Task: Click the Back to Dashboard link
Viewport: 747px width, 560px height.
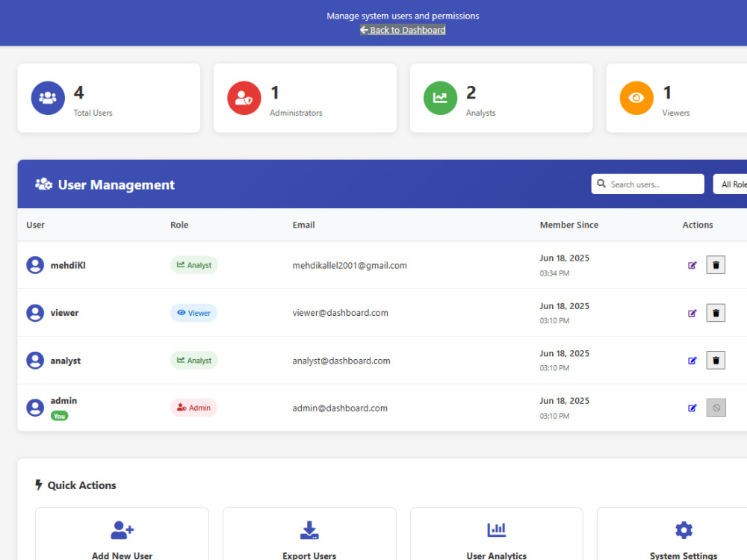Action: pyautogui.click(x=403, y=30)
